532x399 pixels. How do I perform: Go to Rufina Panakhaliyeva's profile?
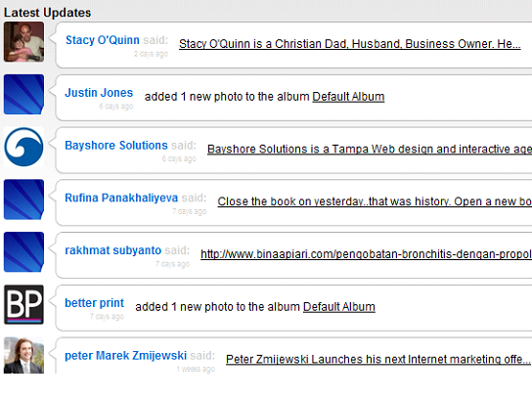[x=121, y=198]
